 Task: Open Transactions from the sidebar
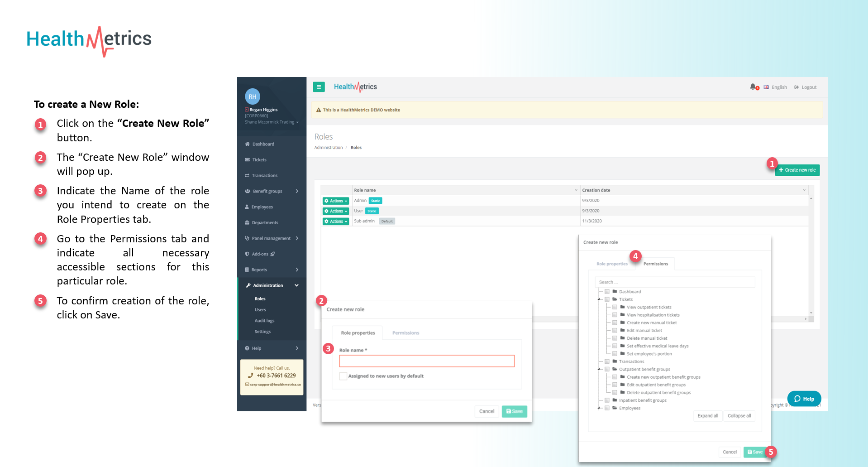pyautogui.click(x=264, y=176)
